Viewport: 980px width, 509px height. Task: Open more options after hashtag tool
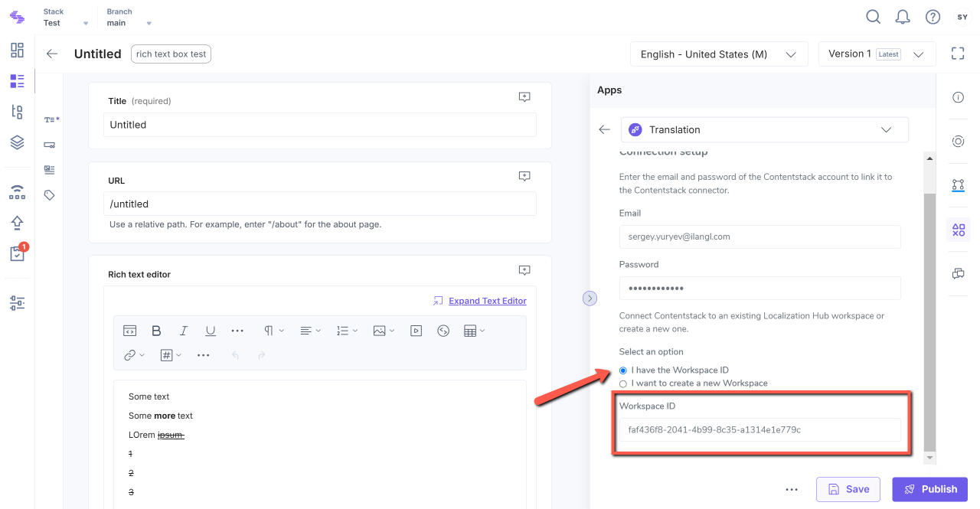click(x=203, y=355)
